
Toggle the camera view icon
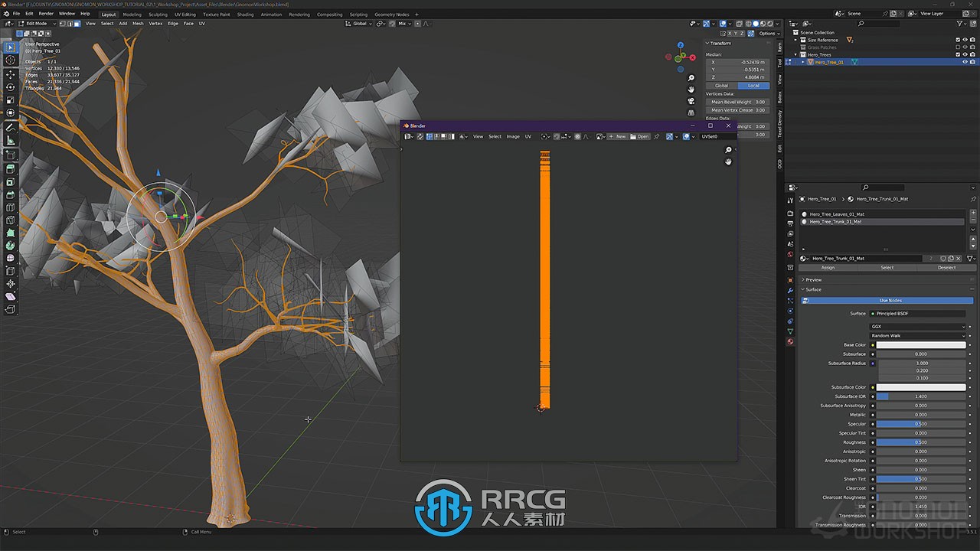pyautogui.click(x=691, y=101)
